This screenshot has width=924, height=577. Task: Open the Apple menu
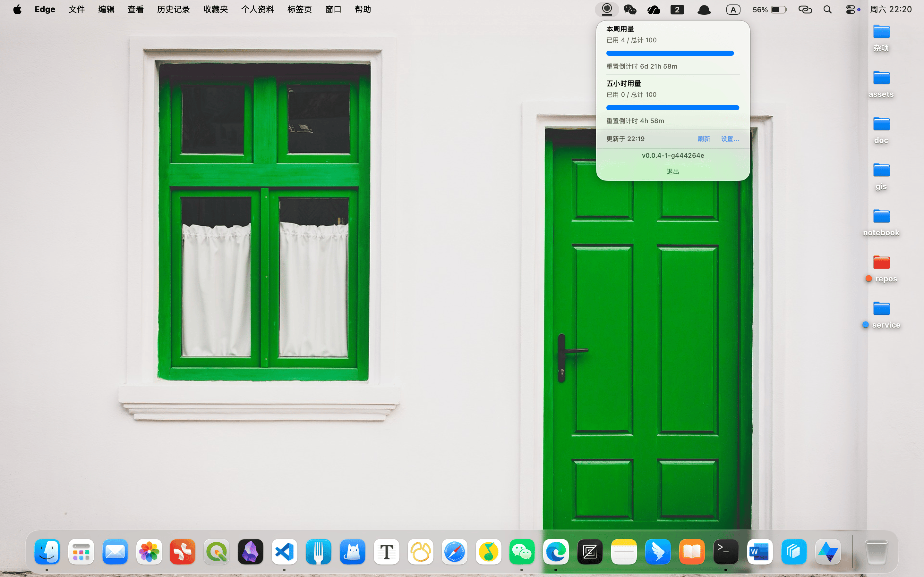coord(17,10)
